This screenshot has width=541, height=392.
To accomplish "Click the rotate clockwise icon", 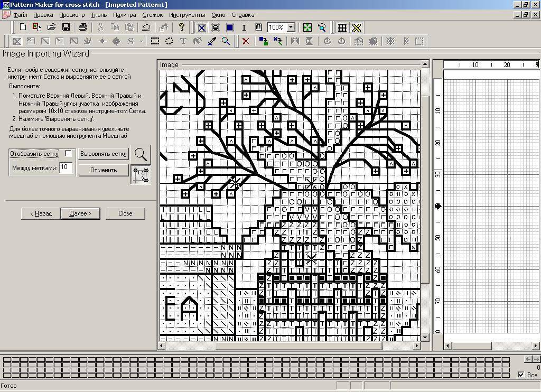I will (x=327, y=41).
